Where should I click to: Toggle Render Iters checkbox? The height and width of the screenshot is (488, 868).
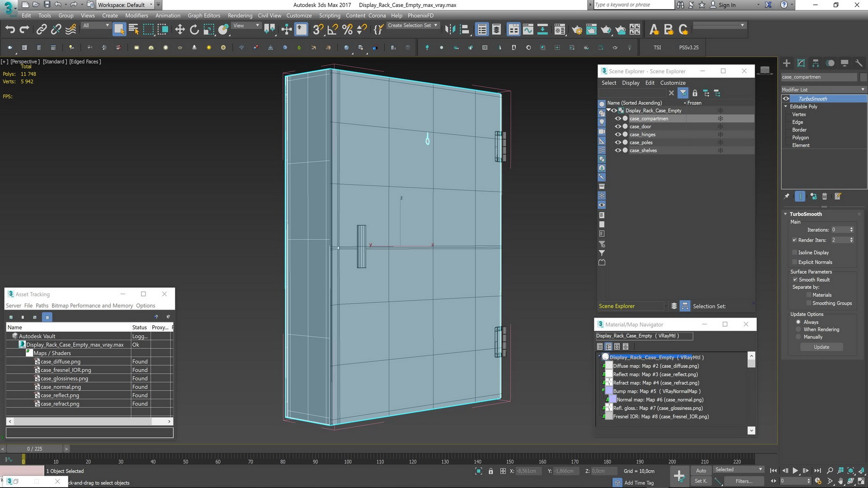(x=794, y=240)
